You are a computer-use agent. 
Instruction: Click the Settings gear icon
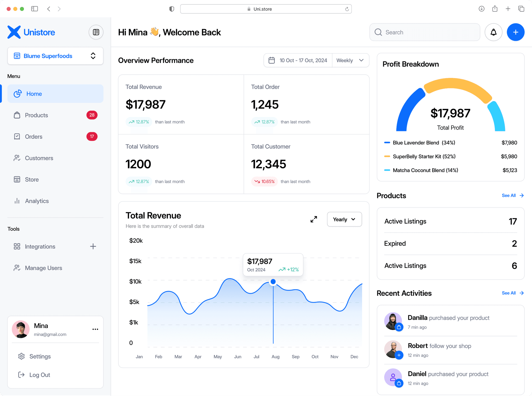click(x=22, y=356)
